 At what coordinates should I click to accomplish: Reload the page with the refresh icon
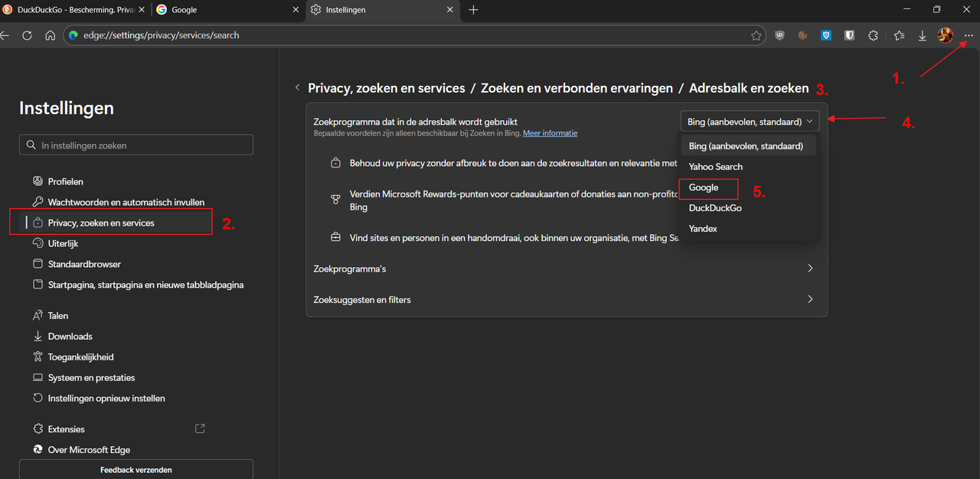pyautogui.click(x=27, y=35)
